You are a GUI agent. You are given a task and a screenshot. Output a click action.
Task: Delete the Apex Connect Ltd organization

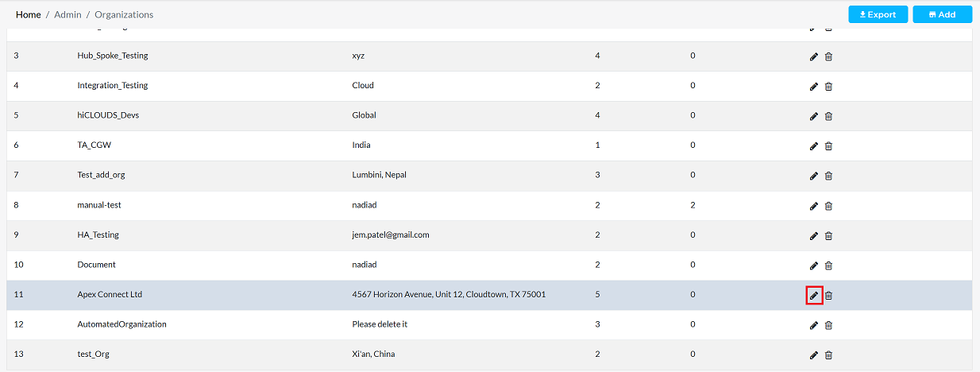point(828,296)
